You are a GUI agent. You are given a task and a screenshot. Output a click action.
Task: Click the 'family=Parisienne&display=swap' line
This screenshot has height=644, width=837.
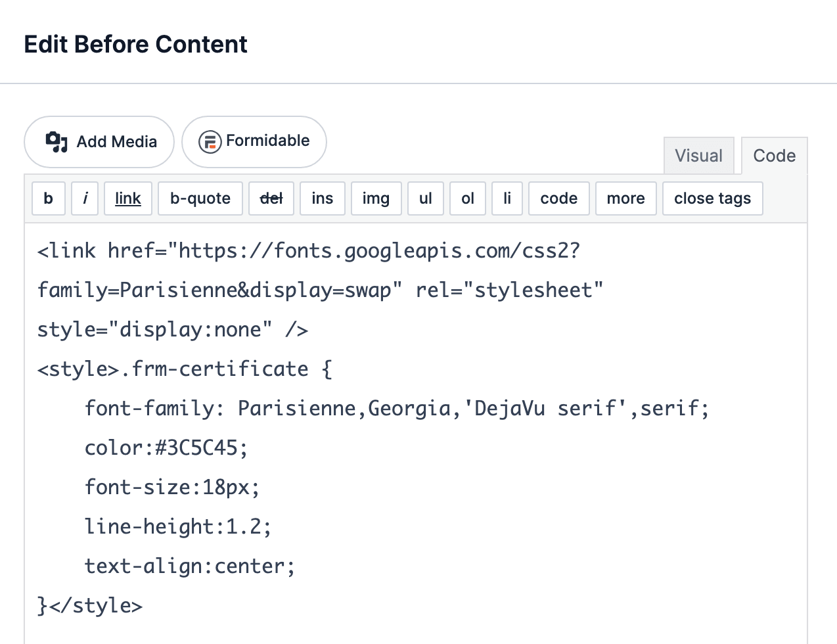pos(321,290)
